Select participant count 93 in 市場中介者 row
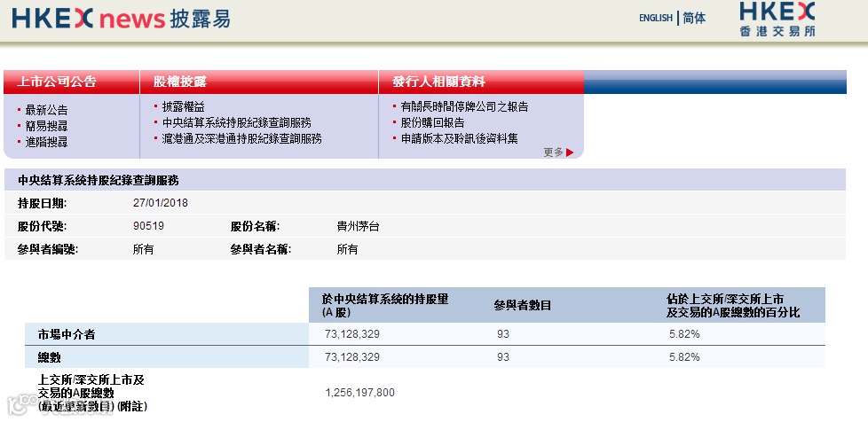The width and height of the screenshot is (868, 422). [x=503, y=334]
